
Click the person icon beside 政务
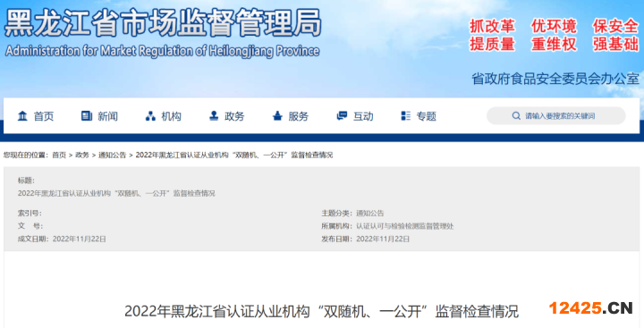(x=214, y=116)
